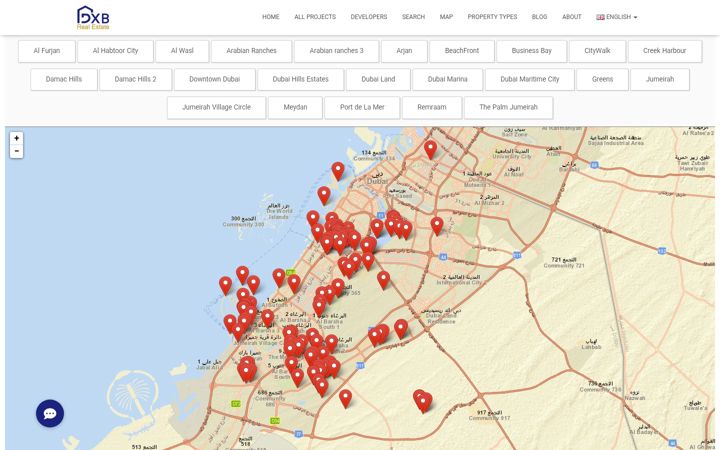
Task: Choose BeachFront area button
Action: pyautogui.click(x=462, y=51)
